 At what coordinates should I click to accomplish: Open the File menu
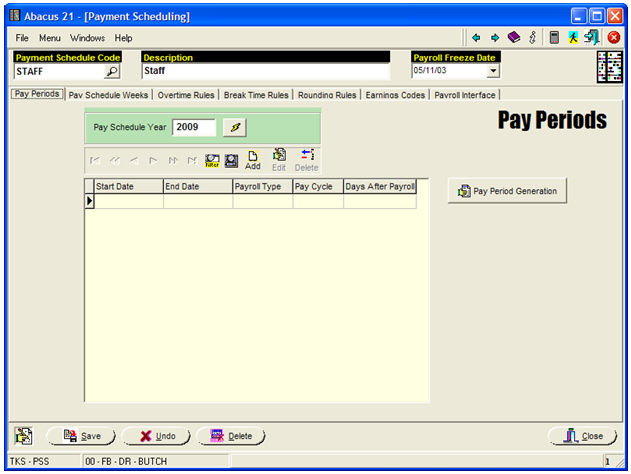[22, 37]
